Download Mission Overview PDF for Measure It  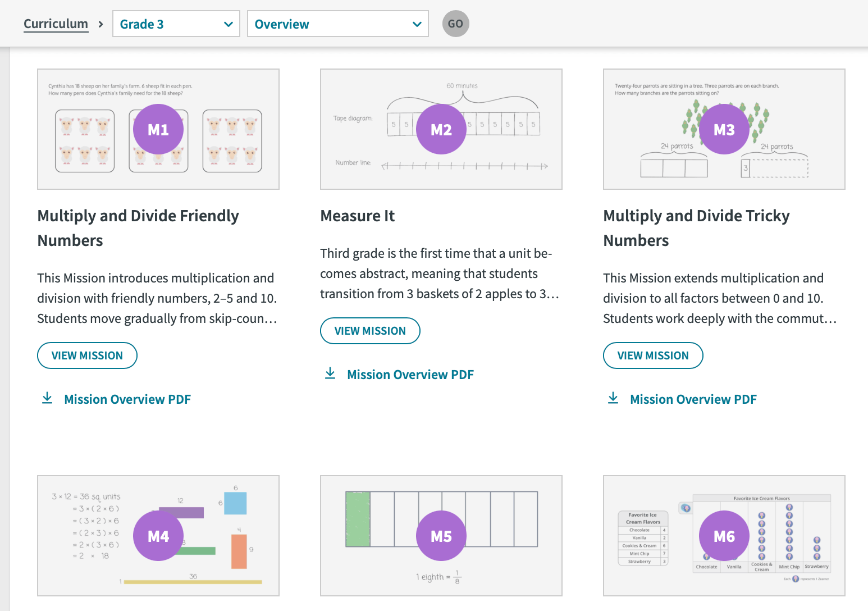tap(410, 375)
